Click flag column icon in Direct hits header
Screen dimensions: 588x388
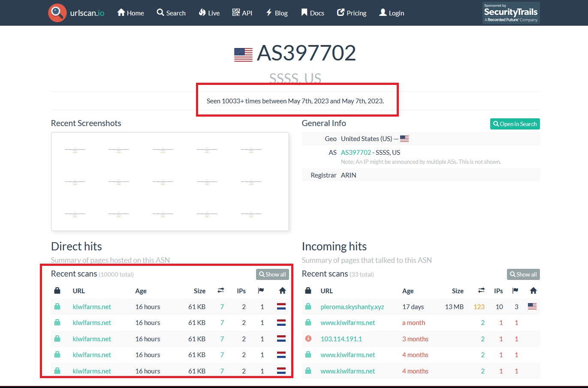(x=261, y=291)
